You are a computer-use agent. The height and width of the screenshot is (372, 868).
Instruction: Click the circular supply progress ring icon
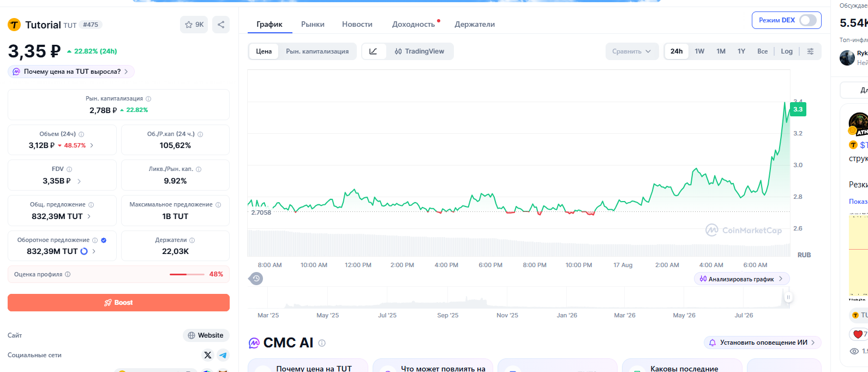pyautogui.click(x=84, y=251)
